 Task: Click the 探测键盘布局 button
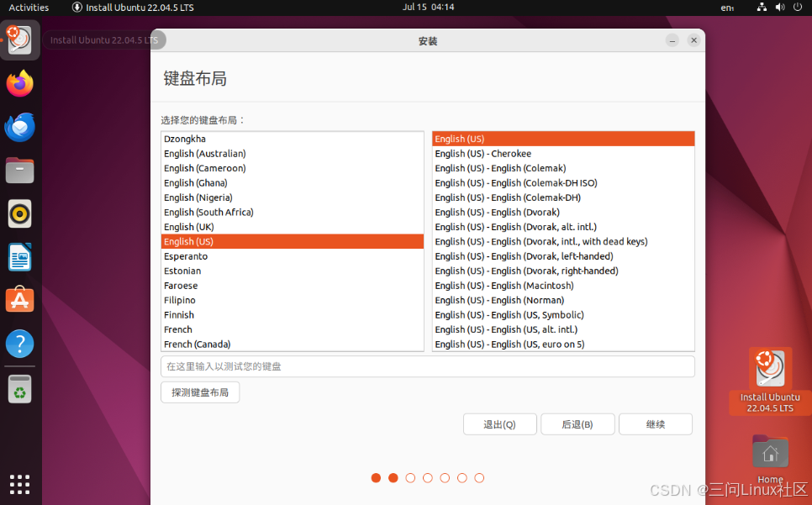200,392
